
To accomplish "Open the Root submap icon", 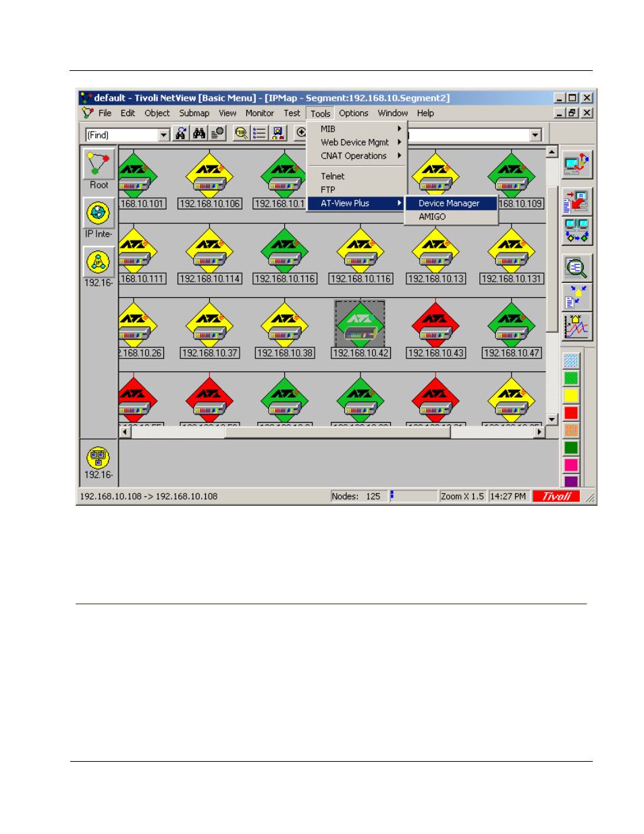I will pyautogui.click(x=99, y=164).
